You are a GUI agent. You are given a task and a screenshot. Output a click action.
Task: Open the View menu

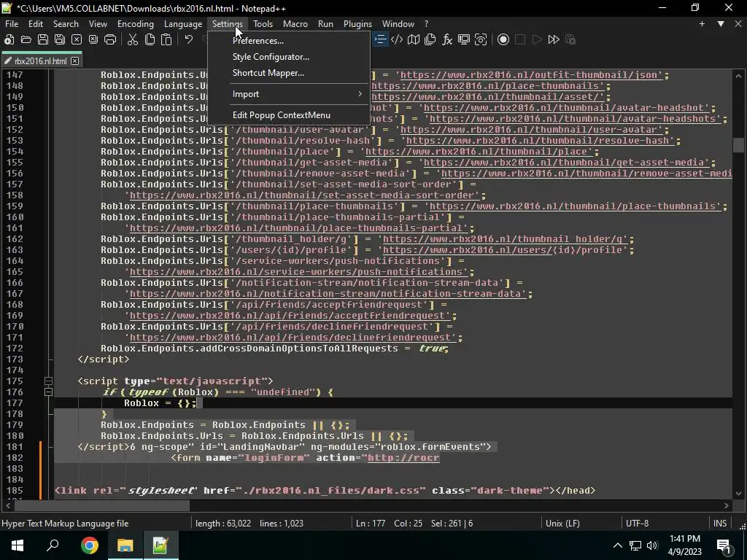[x=98, y=24]
